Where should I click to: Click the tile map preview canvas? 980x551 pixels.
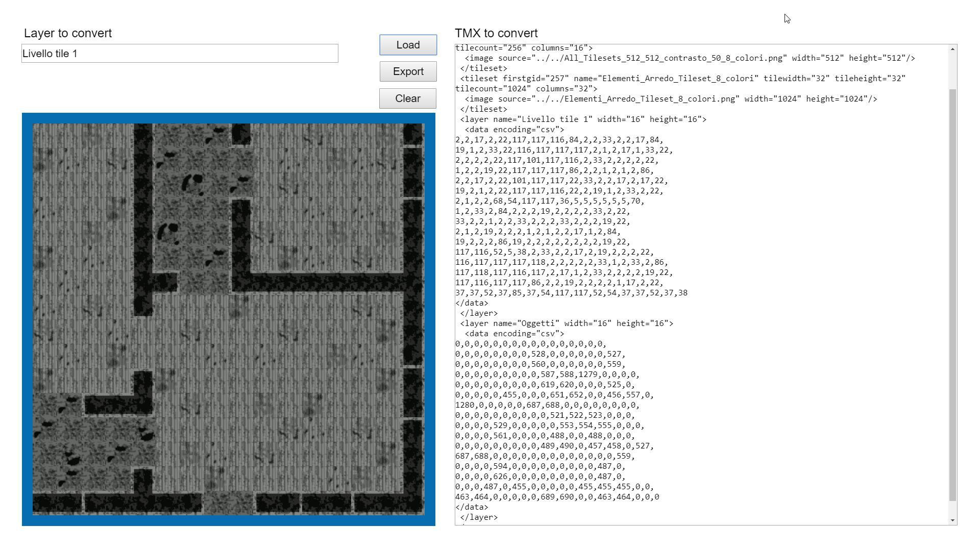click(229, 319)
